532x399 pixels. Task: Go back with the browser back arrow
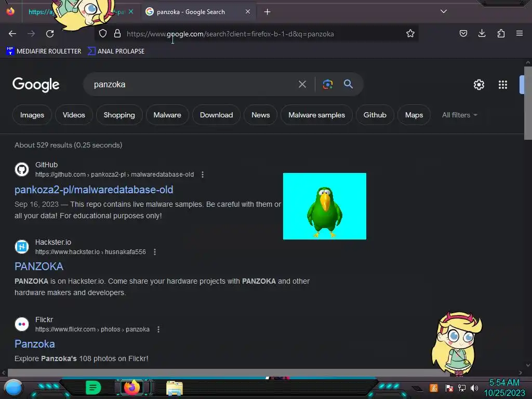[12, 34]
